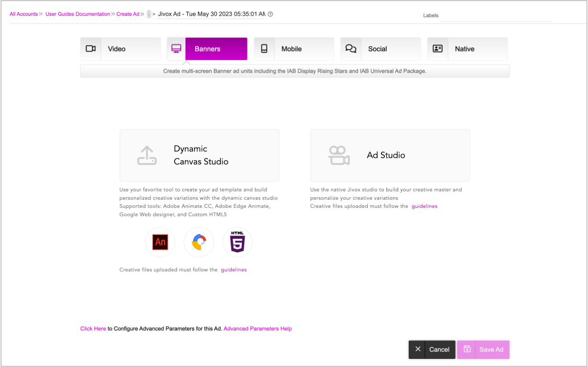Click the Mobile phone tab icon
This screenshot has height=367, width=588.
click(x=264, y=49)
